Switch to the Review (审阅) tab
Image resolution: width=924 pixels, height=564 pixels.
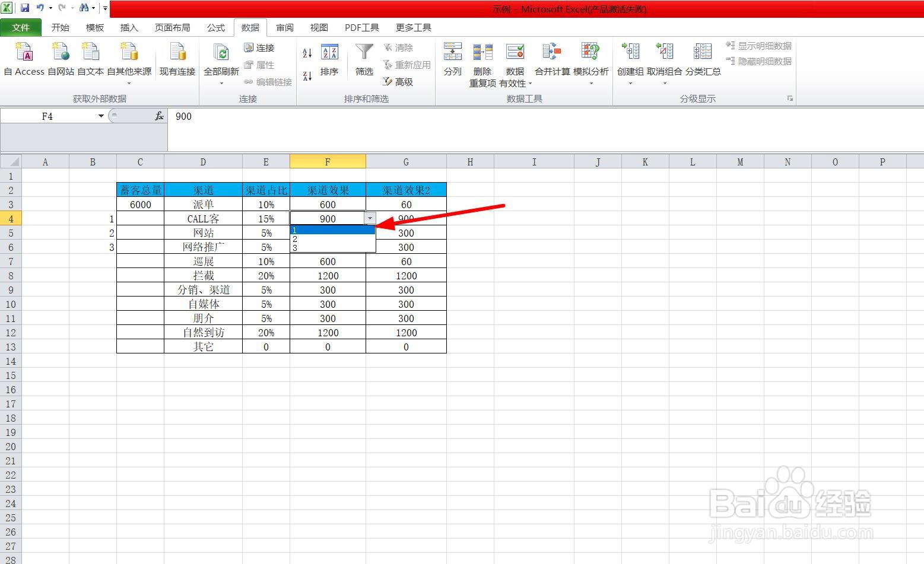click(x=285, y=27)
